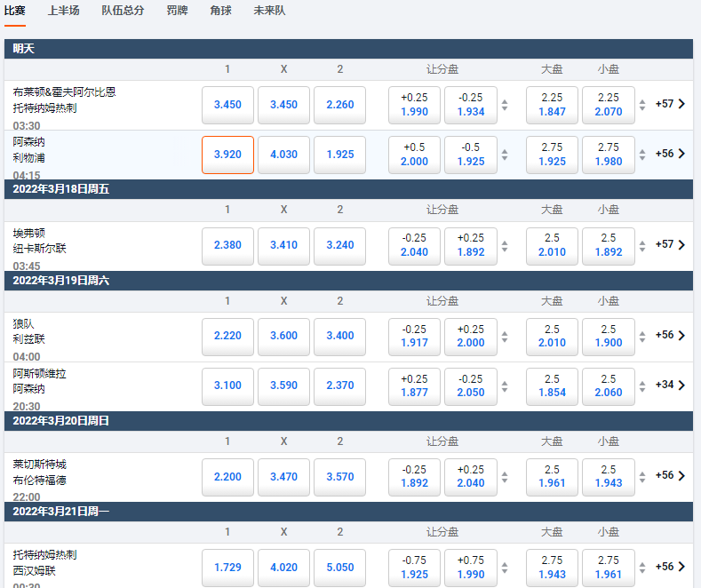Viewport: 701px width, 588px height.
Task: Change handicap line for 托特纳姆热刺 vs 西汉姆联
Action: pos(505,568)
